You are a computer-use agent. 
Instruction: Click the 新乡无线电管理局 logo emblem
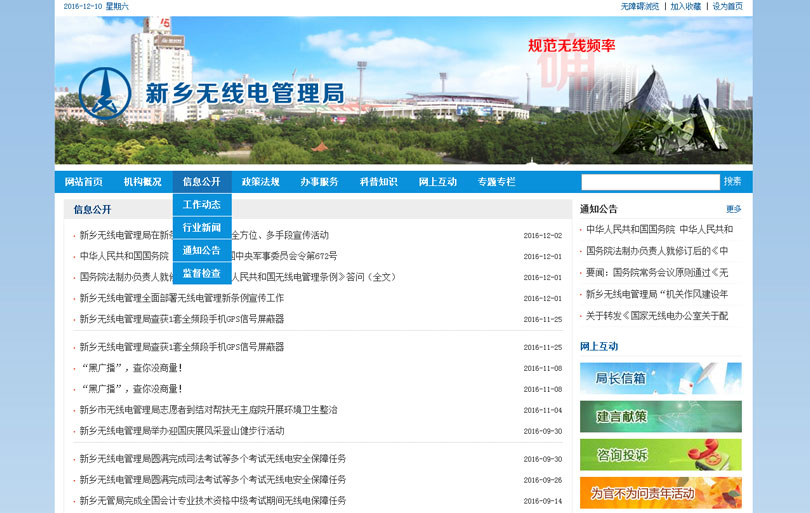coord(104,94)
